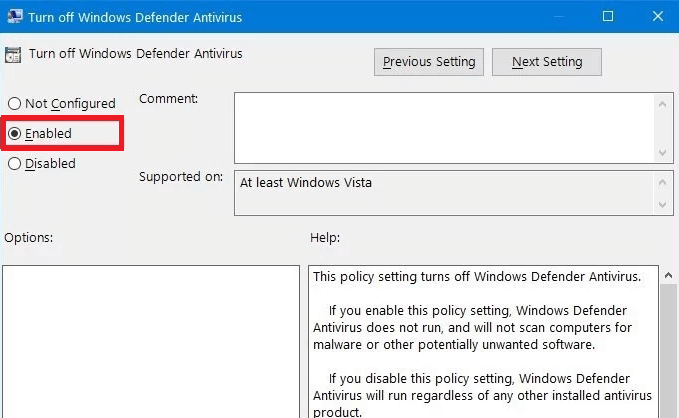Click the Help pane vertical scrollbar track
679x418 pixels.
point(668,351)
